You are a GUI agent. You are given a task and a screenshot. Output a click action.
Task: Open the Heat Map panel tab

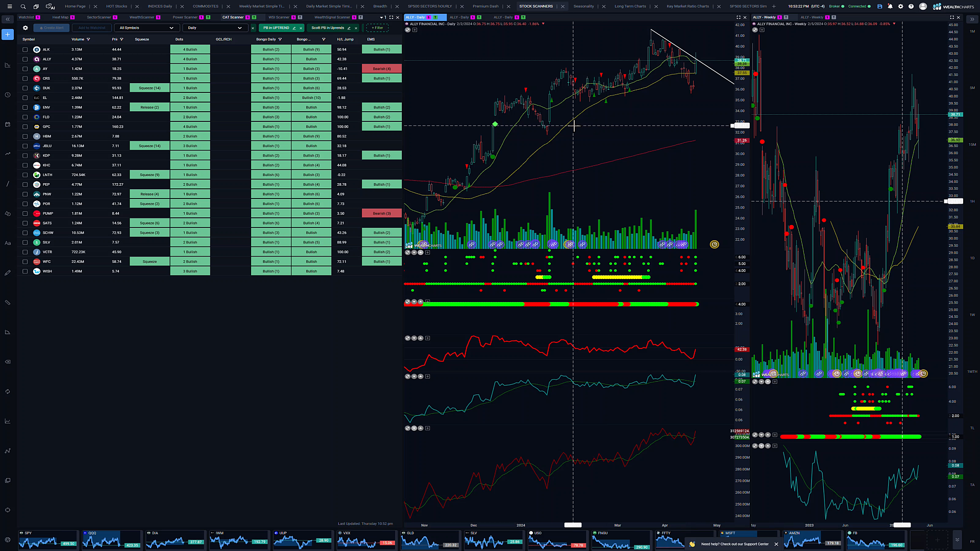60,17
